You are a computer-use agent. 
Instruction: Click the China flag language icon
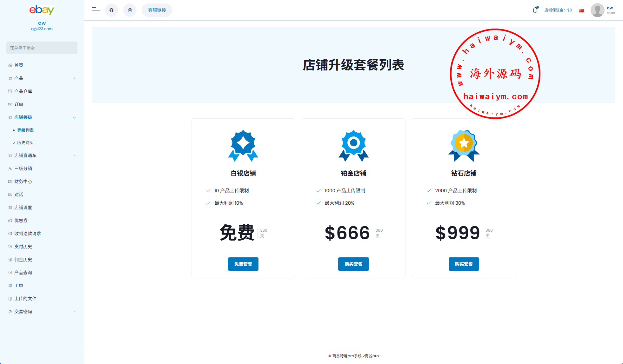coord(581,10)
